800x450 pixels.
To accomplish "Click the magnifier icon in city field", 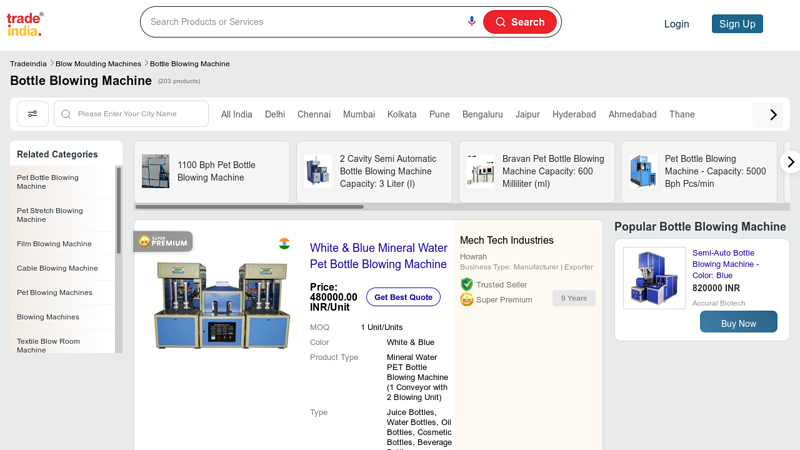I will pos(66,114).
